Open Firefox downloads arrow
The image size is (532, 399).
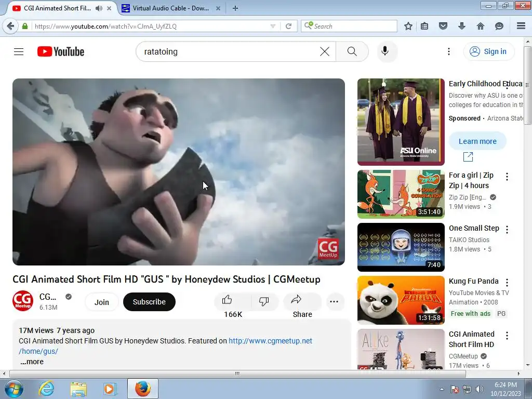[x=462, y=26]
